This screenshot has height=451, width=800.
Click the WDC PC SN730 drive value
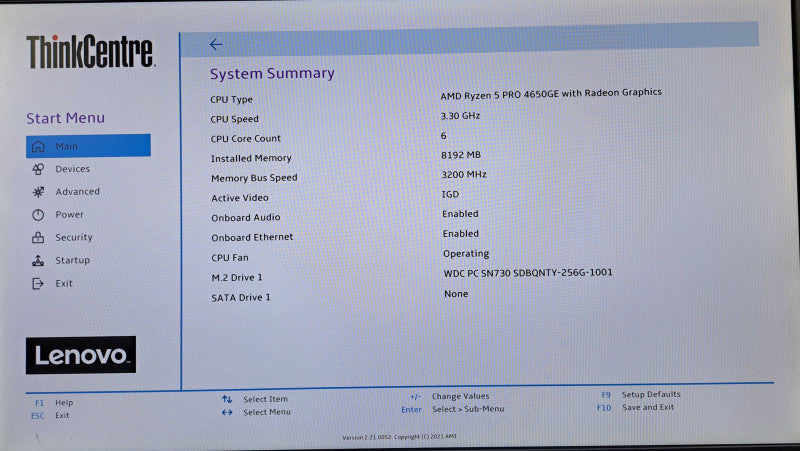coord(528,273)
